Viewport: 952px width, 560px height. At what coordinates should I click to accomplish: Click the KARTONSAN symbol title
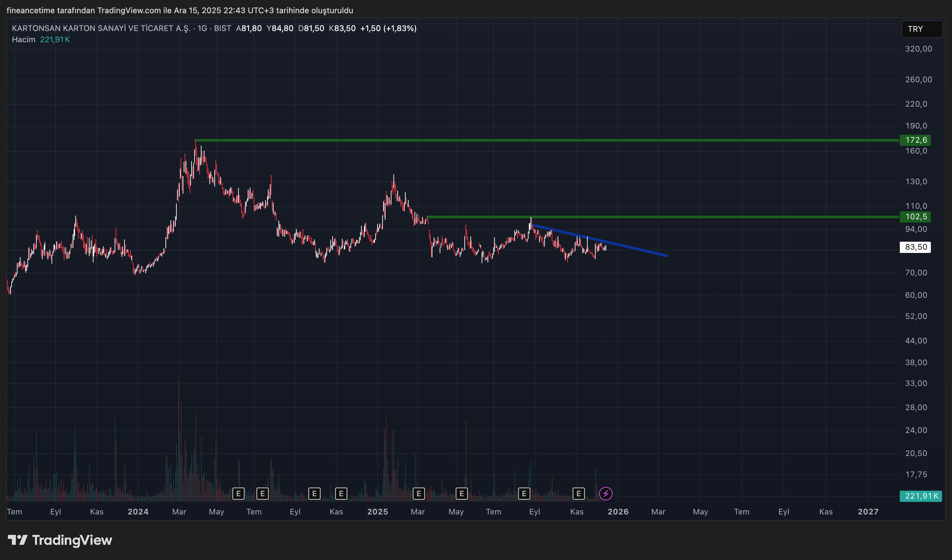[101, 28]
